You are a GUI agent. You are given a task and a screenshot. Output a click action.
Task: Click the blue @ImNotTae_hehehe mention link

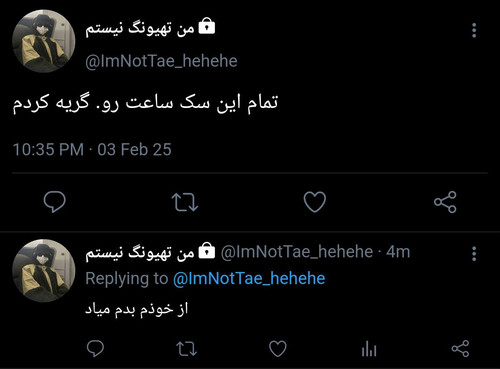[249, 278]
